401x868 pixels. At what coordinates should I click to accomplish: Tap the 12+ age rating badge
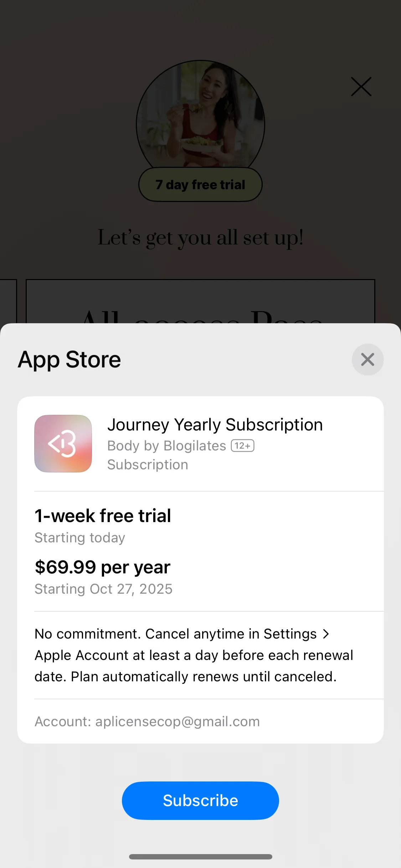pyautogui.click(x=243, y=446)
